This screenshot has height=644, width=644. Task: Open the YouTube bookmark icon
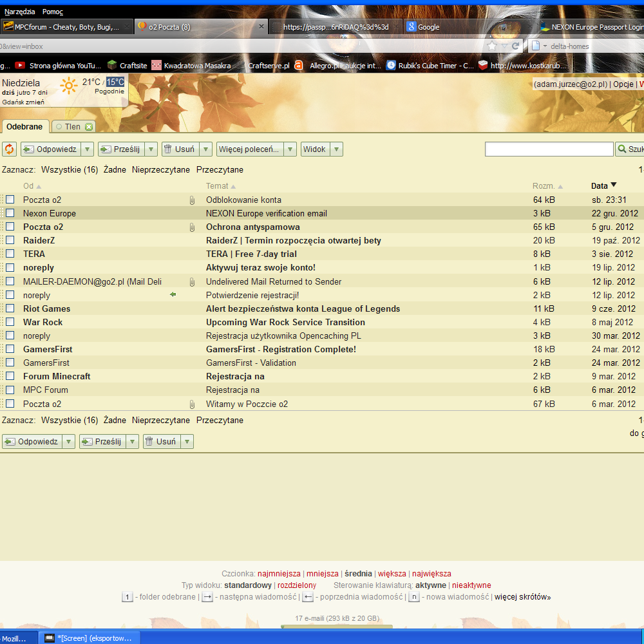(x=20, y=65)
